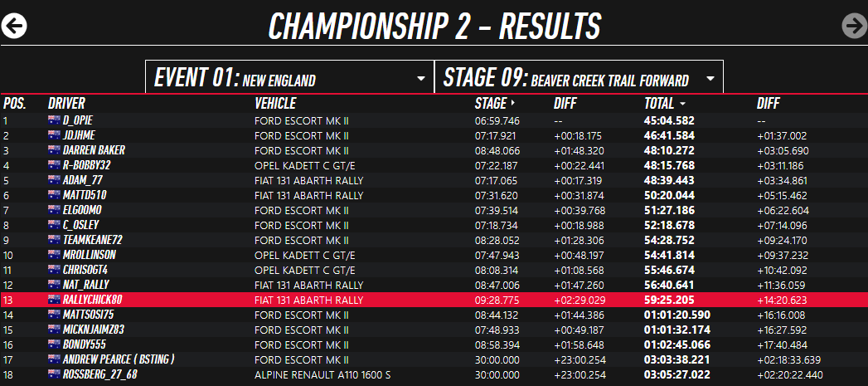Select Andrew Pearce ( BSTING ) driver name
The width and height of the screenshot is (868, 386).
[119, 359]
